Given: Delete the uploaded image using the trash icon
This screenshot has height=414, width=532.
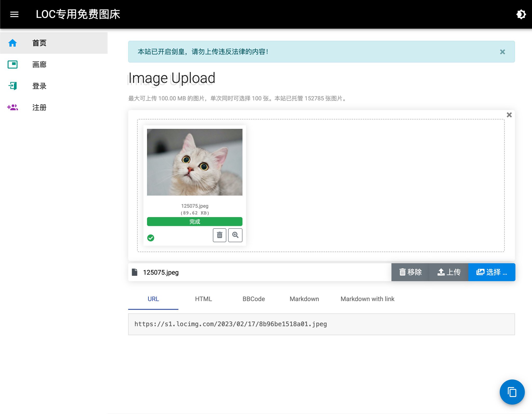Looking at the screenshot, I should click(219, 235).
